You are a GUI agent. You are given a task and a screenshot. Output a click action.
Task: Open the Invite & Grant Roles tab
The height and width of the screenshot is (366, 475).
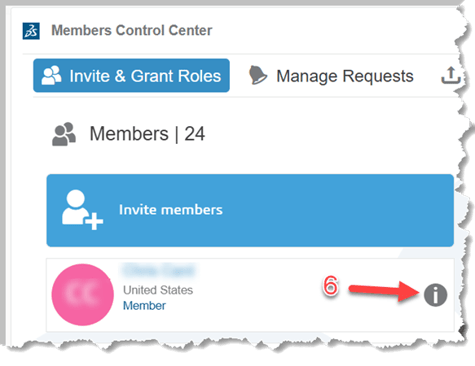[131, 76]
